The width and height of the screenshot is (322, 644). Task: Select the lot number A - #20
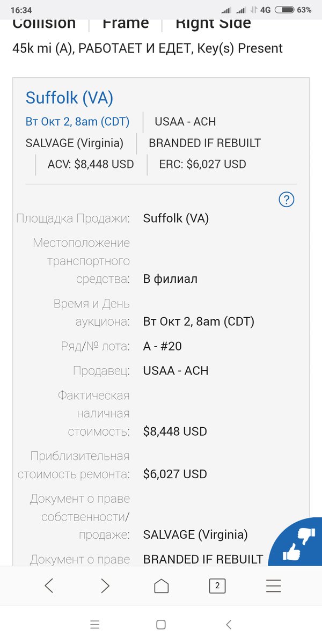(x=163, y=346)
